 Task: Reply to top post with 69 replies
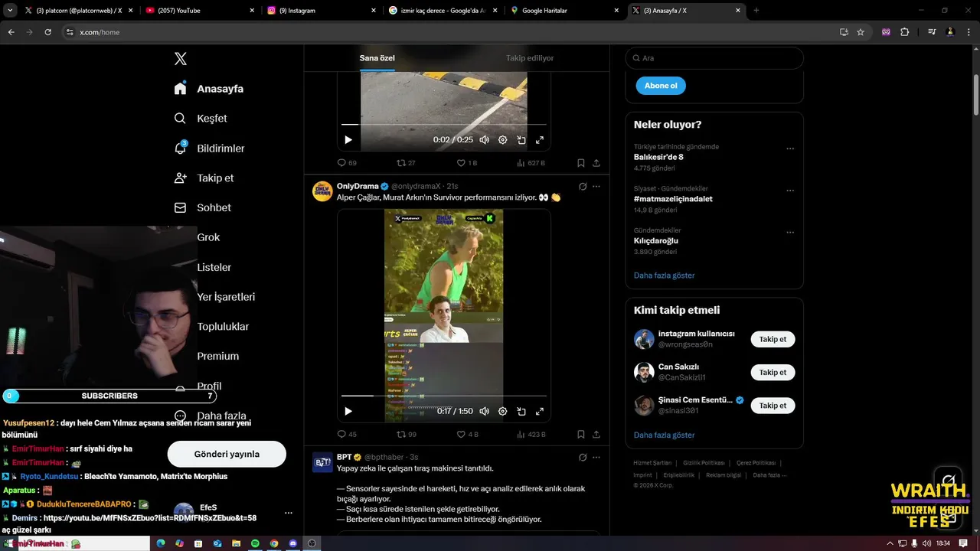tap(347, 163)
